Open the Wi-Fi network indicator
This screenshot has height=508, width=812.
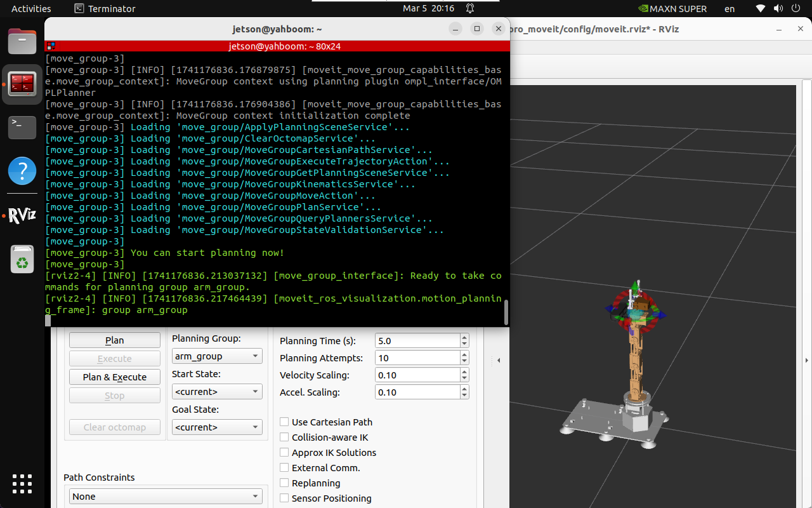pos(761,9)
